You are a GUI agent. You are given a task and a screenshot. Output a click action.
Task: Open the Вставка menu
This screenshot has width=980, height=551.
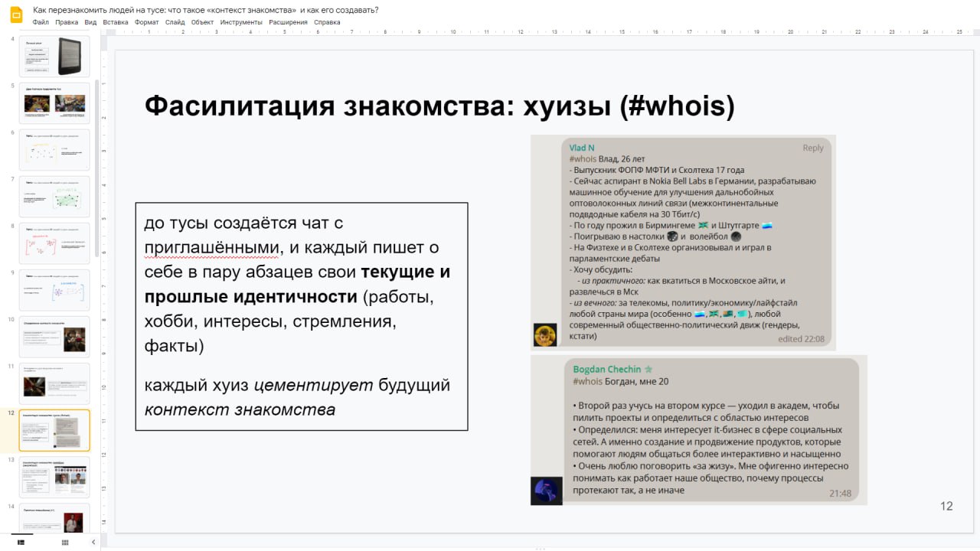pos(116,22)
